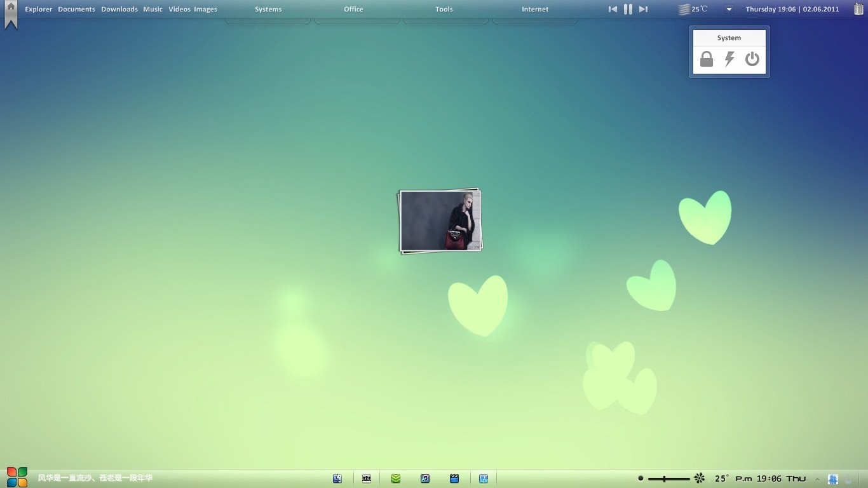Screen dimensions: 868x488
Task: Skip to the previous track
Action: tap(613, 9)
